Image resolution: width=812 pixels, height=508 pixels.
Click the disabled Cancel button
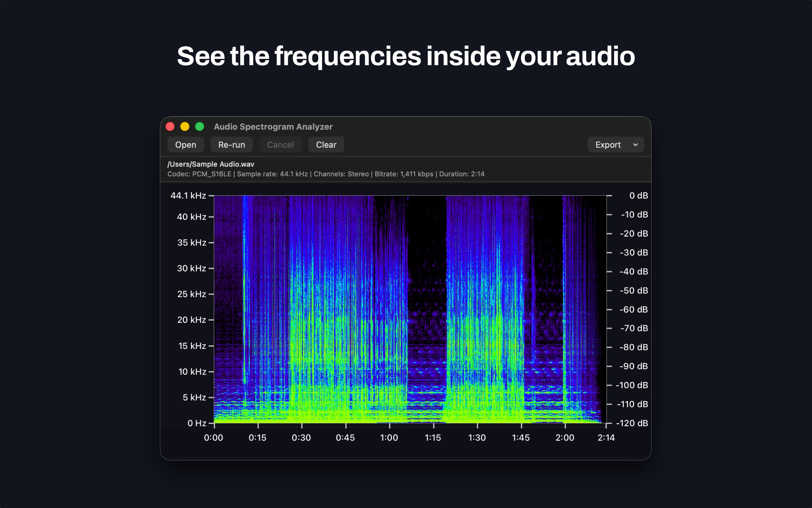[280, 145]
